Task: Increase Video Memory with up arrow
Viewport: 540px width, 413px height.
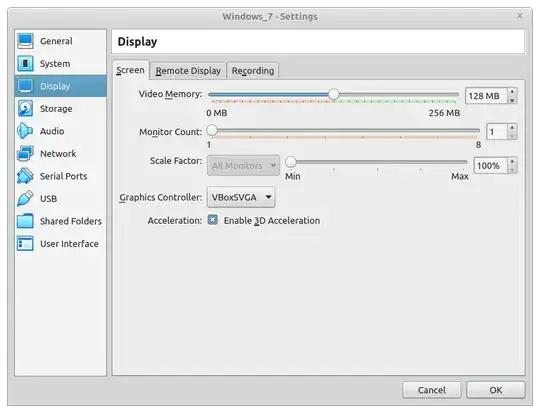Action: [x=512, y=92]
